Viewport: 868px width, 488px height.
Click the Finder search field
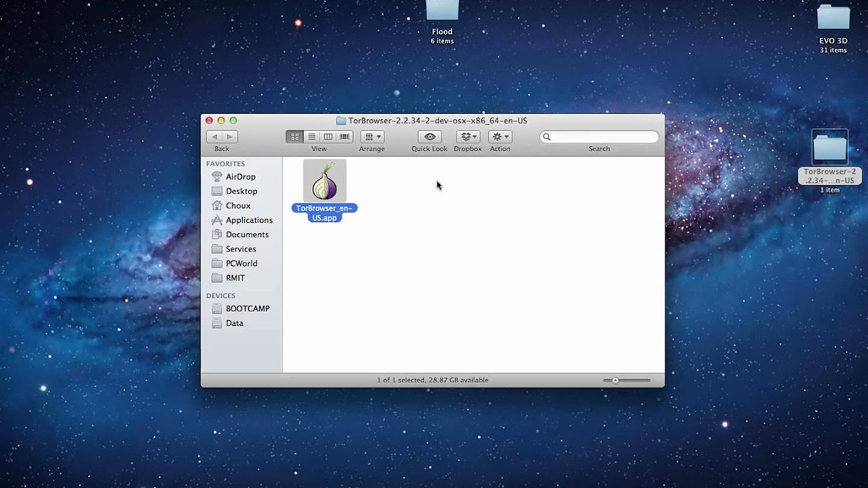click(x=599, y=137)
